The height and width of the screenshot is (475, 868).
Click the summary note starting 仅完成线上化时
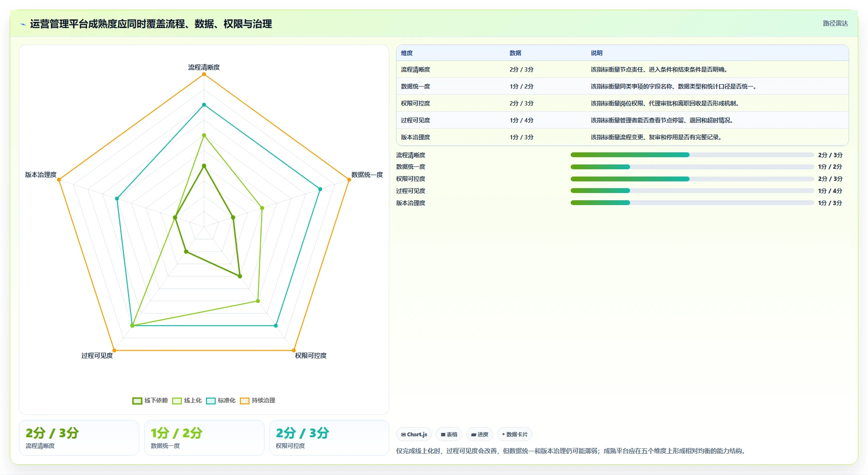572,451
